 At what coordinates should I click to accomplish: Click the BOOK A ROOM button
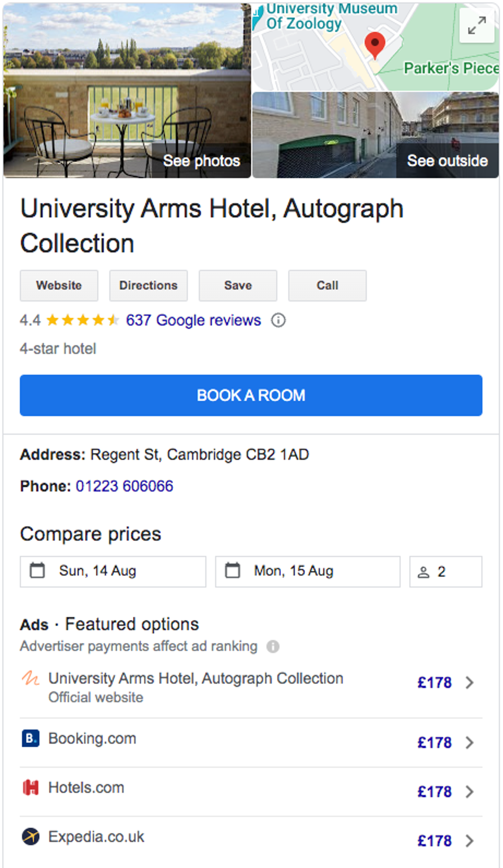(x=251, y=396)
